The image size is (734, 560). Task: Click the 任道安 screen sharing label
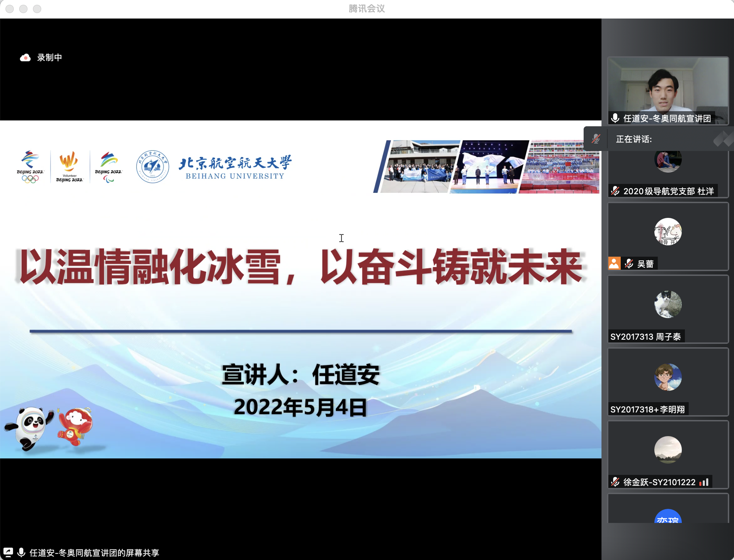94,552
